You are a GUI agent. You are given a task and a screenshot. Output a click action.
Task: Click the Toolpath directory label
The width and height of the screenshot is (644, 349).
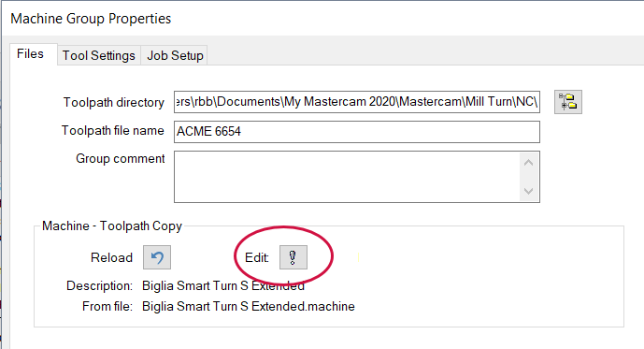[x=114, y=102]
